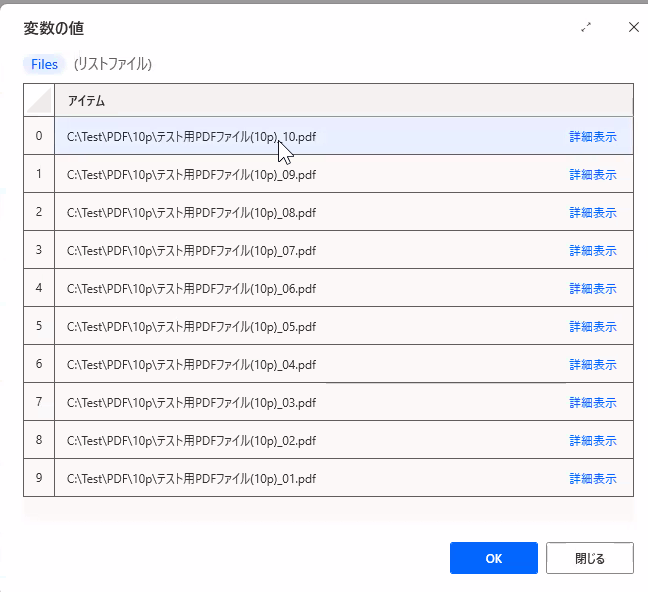Viewport: 648px width, 592px height.
Task: Click row index 4 cell
Action: [x=39, y=288]
